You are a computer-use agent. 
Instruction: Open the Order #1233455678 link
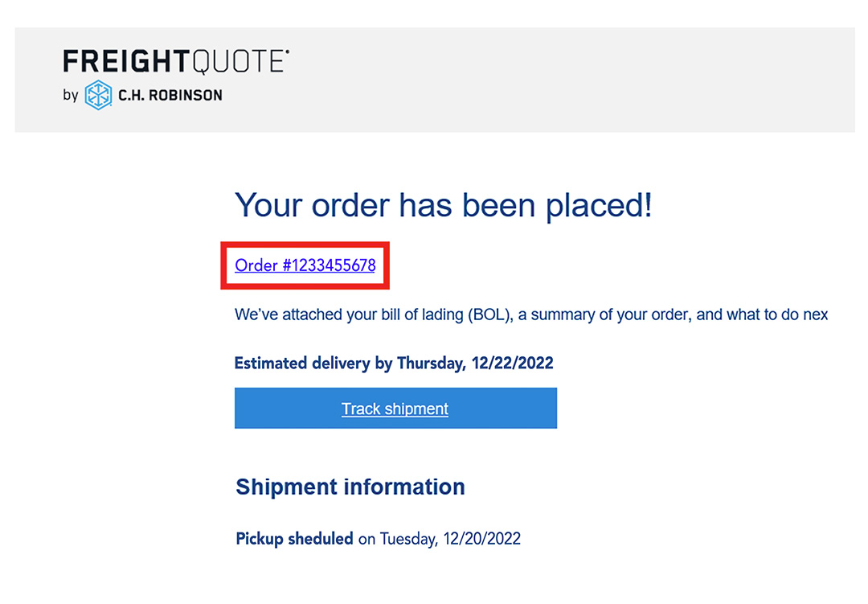[305, 265]
